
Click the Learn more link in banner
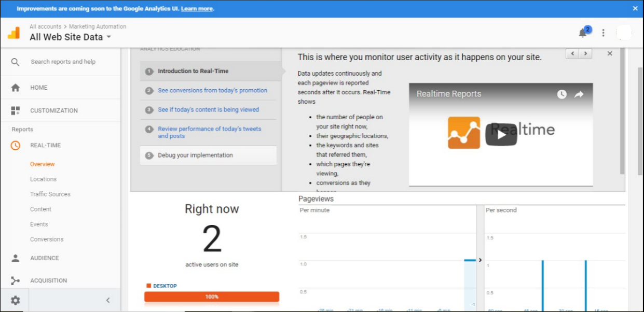coord(197,9)
